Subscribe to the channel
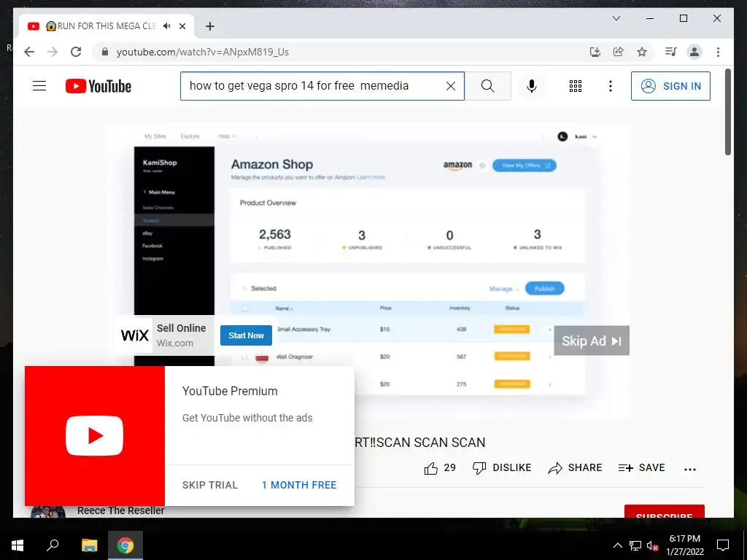Screen dimensions: 747x560 tap(664, 511)
